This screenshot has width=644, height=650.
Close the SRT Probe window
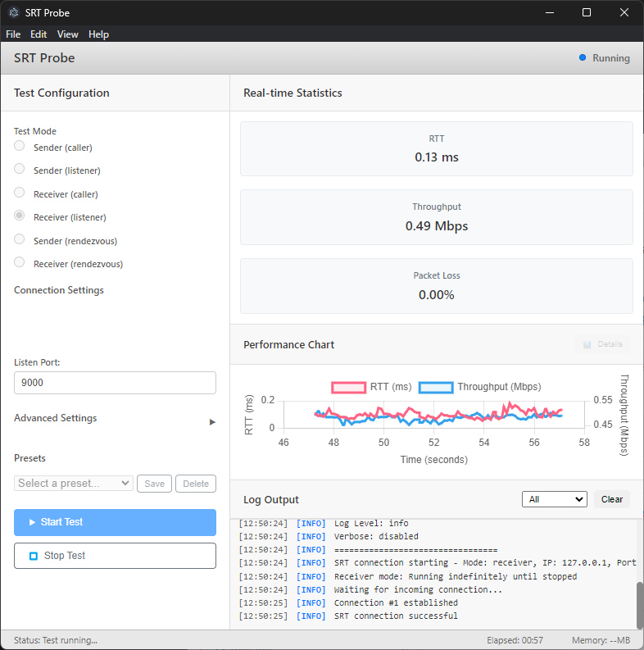coord(624,12)
